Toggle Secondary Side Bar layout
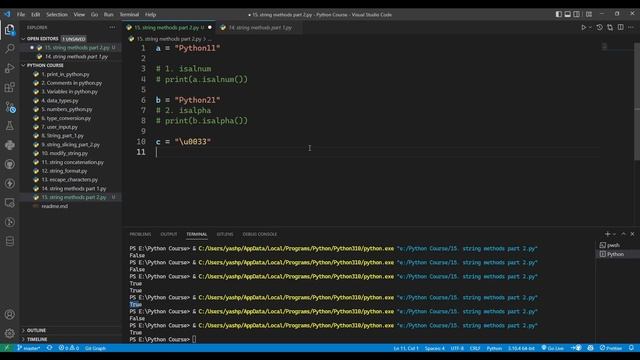640x360 pixels. tap(576, 14)
